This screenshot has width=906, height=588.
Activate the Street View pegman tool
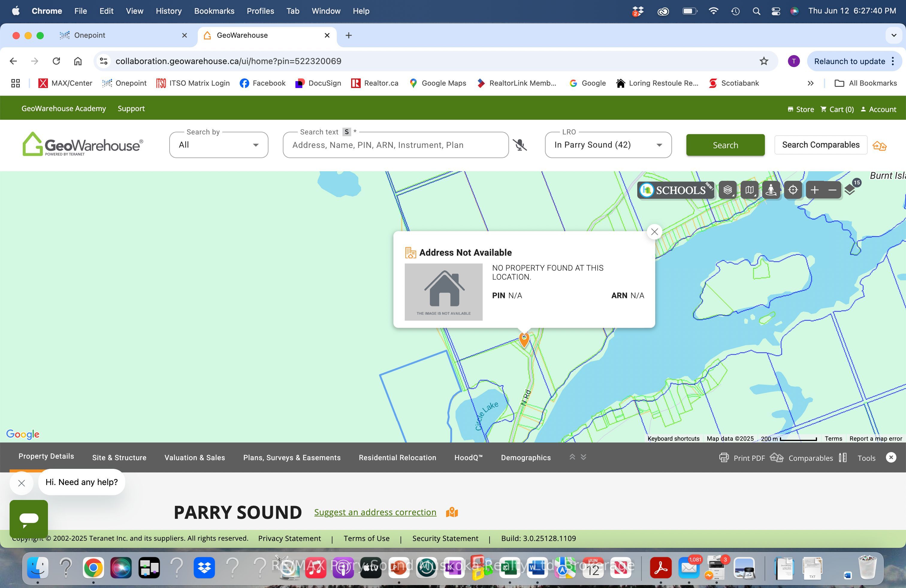point(771,190)
